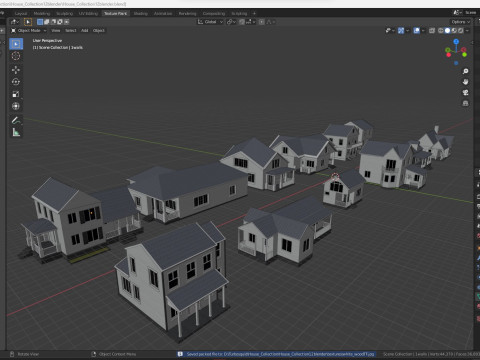Click the saved packed file status message
The width and height of the screenshot is (480, 360).
pos(277,354)
